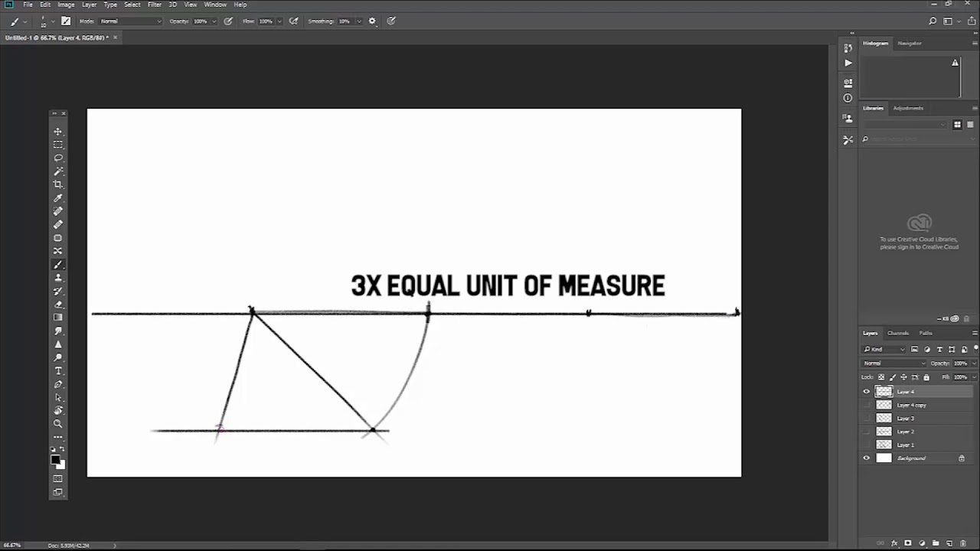Image resolution: width=980 pixels, height=551 pixels.
Task: Select the Rectangular Marquee tool
Action: pos(58,145)
